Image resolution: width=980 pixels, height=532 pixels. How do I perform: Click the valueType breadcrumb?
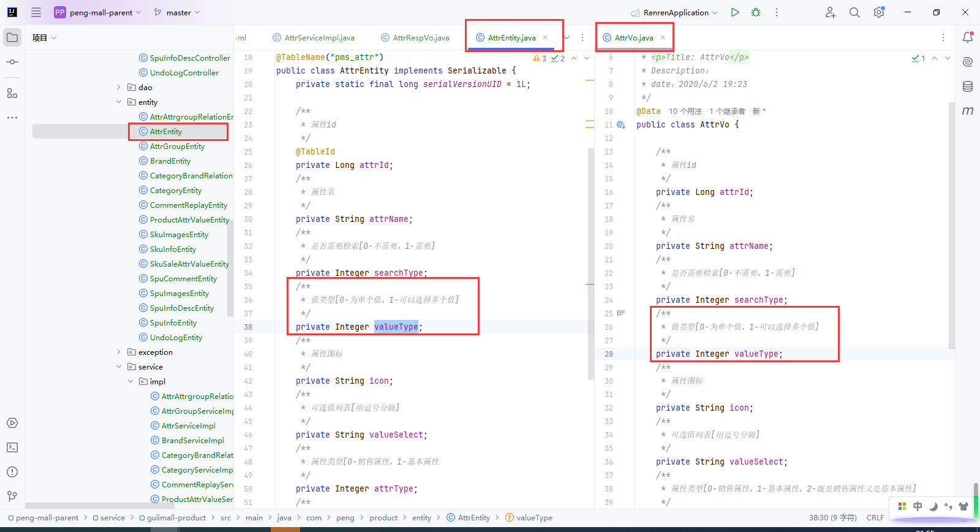529,518
